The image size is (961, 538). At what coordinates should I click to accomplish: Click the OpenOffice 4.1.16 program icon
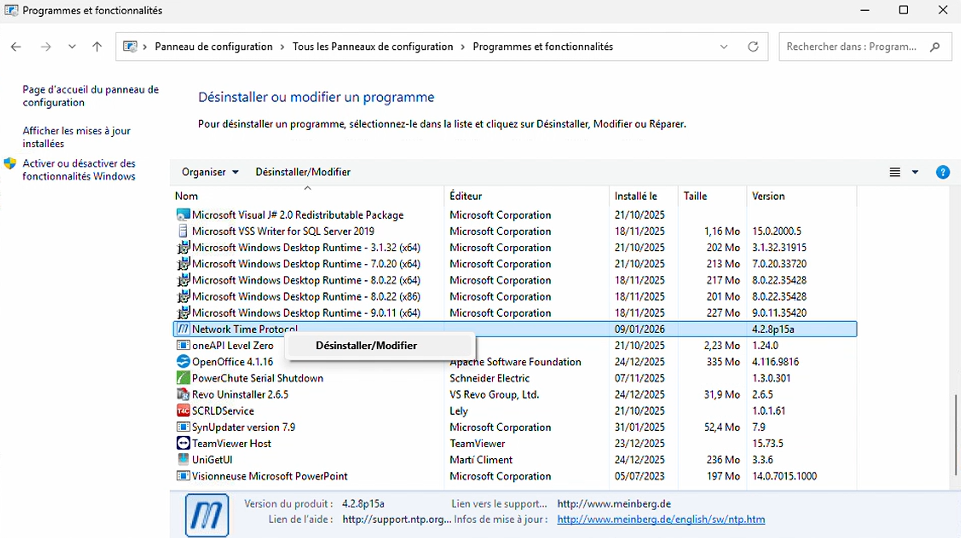(x=183, y=362)
